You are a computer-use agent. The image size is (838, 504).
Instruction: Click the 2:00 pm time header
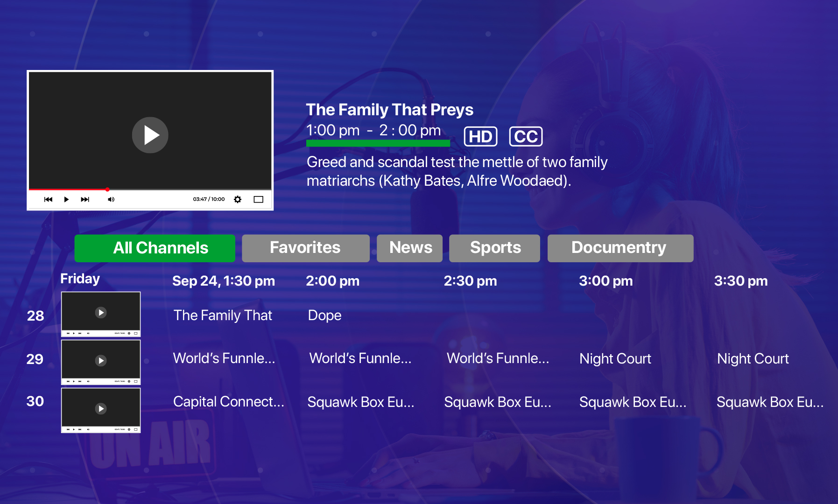332,281
